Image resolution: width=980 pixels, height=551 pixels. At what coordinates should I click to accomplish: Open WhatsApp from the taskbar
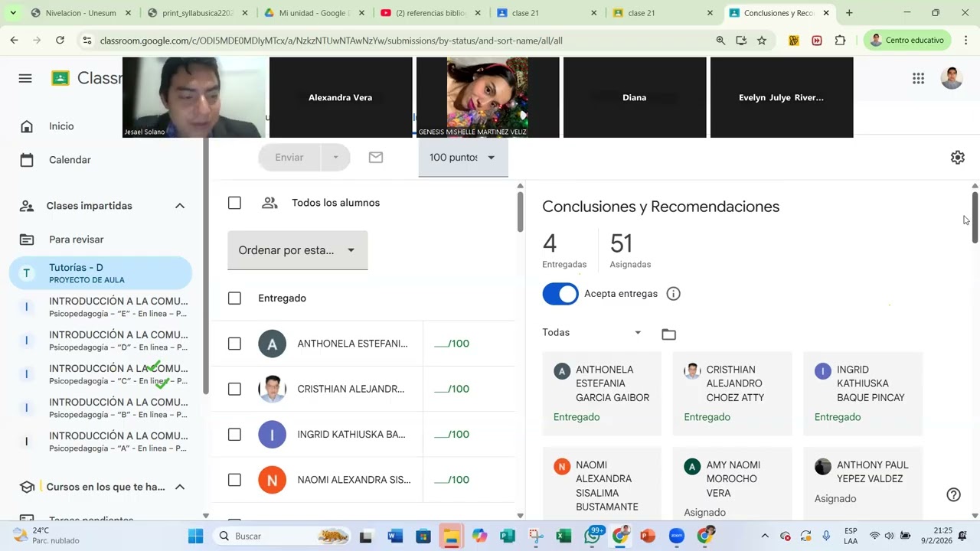point(592,536)
